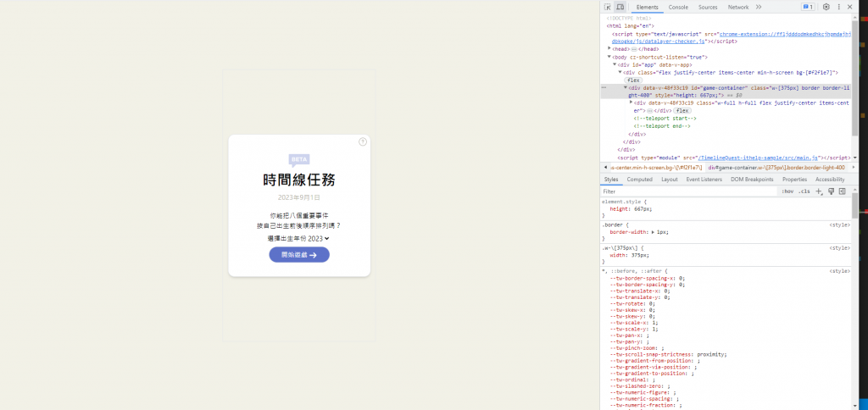Toggle the :hov element state button
The image size is (868, 410).
pos(787,191)
